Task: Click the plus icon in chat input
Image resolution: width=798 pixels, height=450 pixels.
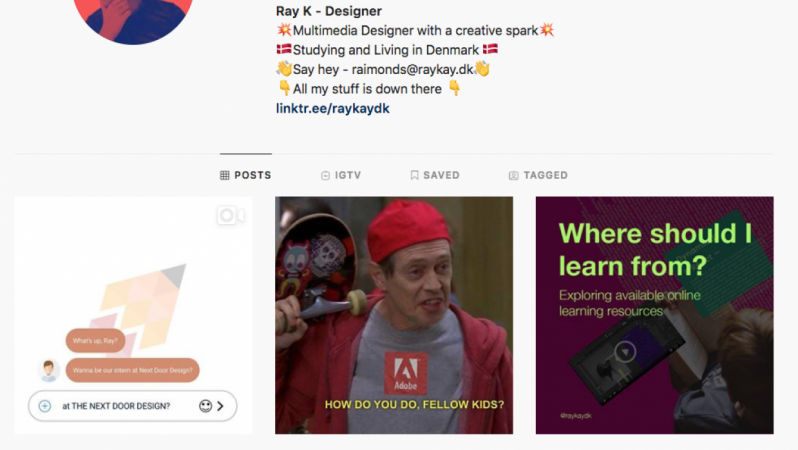Action: click(x=45, y=406)
